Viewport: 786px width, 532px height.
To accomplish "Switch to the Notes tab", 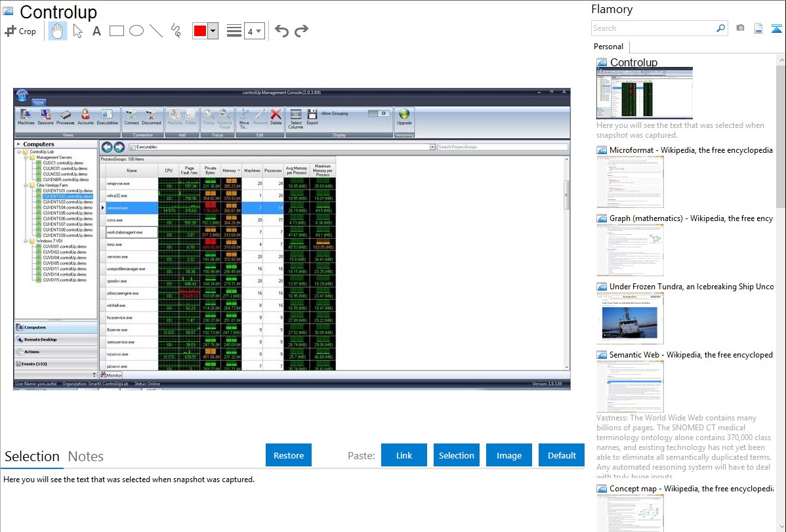I will (86, 457).
